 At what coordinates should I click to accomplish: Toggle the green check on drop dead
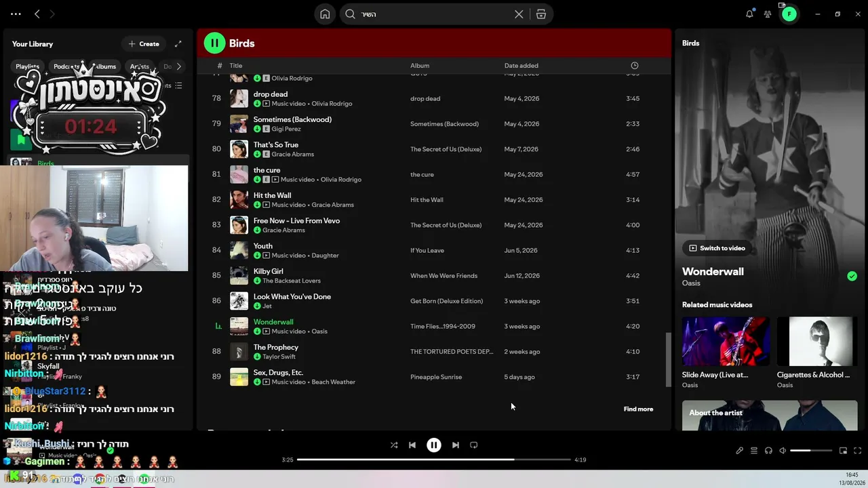(x=257, y=104)
